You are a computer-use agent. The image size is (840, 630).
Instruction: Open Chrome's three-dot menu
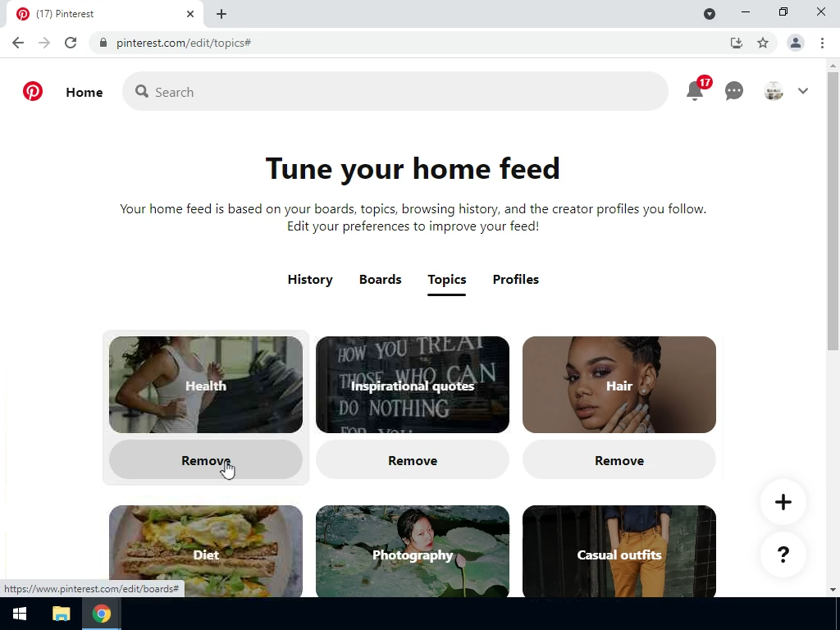pos(822,43)
